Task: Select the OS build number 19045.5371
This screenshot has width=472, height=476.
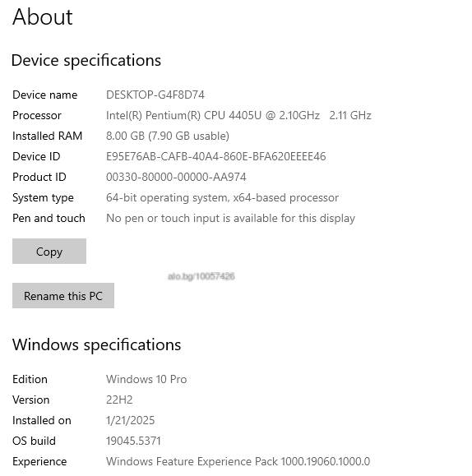Action: 133,441
